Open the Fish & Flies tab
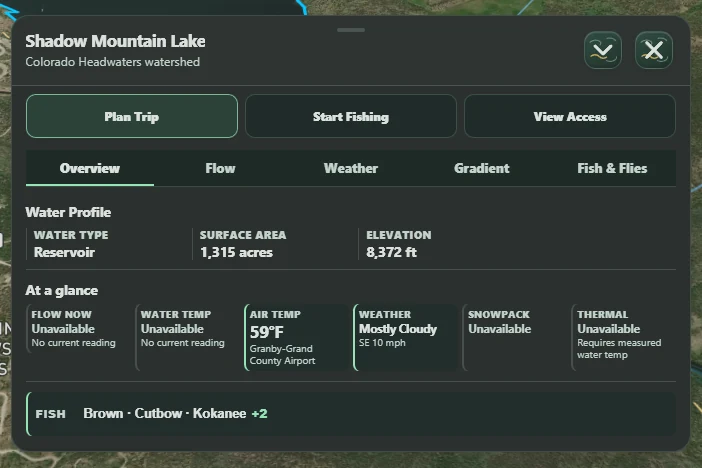Viewport: 702px width, 468px height. 612,168
